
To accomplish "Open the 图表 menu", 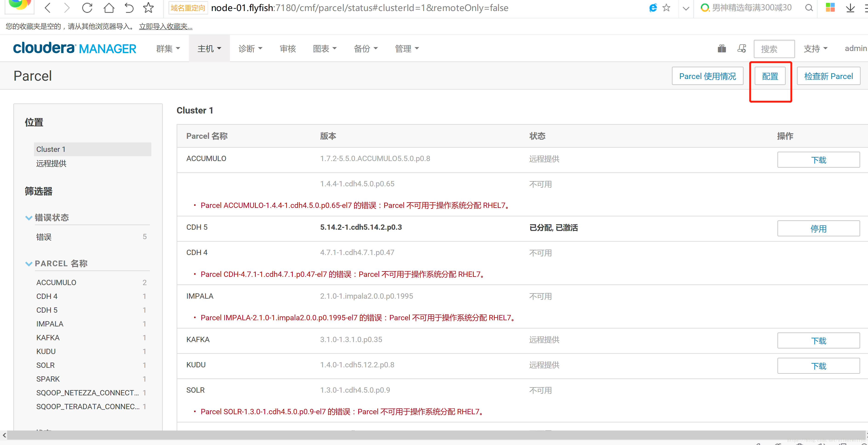I will [x=324, y=48].
